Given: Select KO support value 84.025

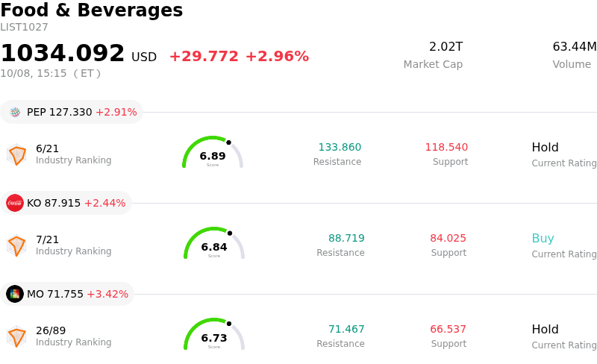Looking at the screenshot, I should tap(448, 238).
